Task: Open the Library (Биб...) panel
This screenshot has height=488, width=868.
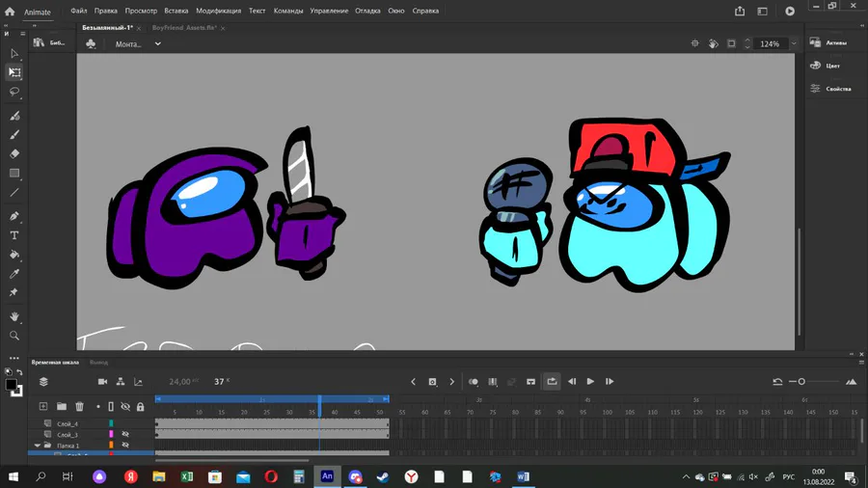Action: click(49, 42)
